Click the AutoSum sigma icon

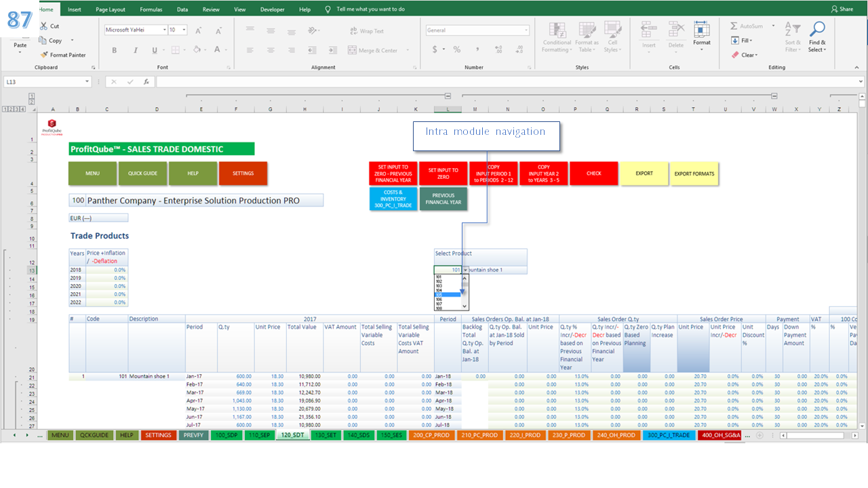[734, 26]
